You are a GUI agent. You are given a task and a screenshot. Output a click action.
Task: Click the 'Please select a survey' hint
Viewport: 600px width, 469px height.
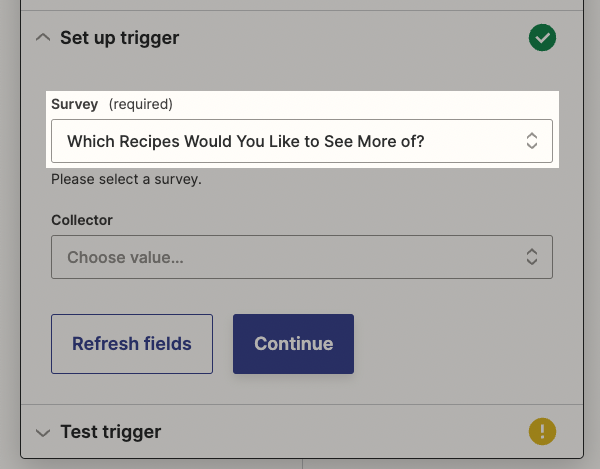pos(126,180)
